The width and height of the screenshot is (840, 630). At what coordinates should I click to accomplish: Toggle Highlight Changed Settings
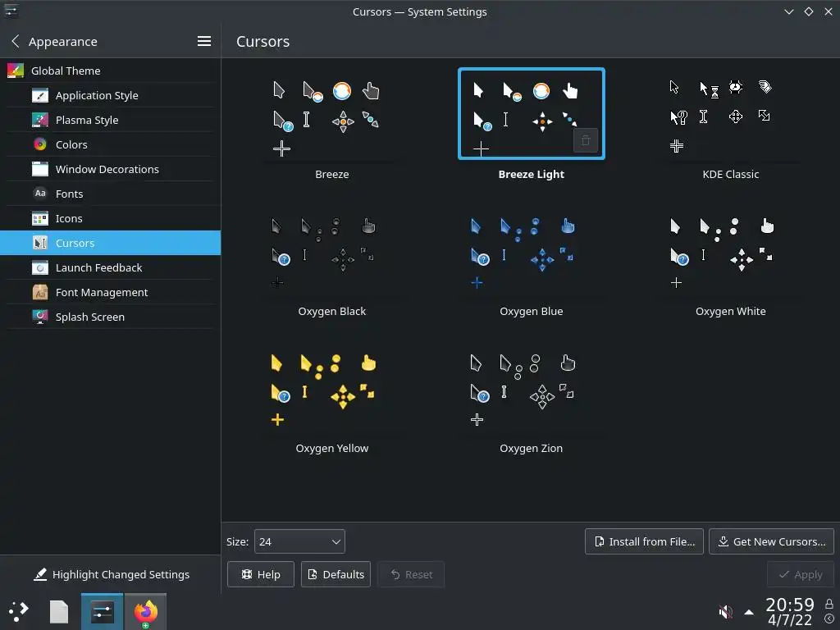[x=111, y=574]
